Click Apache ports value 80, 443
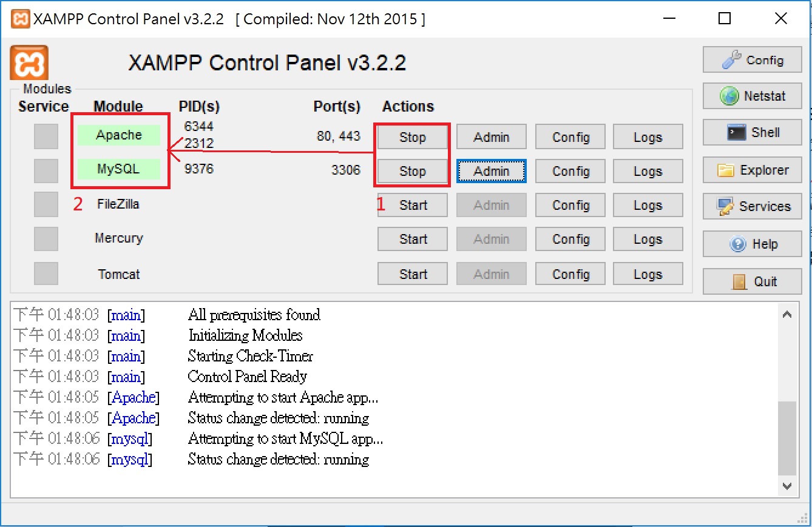The height and width of the screenshot is (527, 812). pyautogui.click(x=339, y=136)
